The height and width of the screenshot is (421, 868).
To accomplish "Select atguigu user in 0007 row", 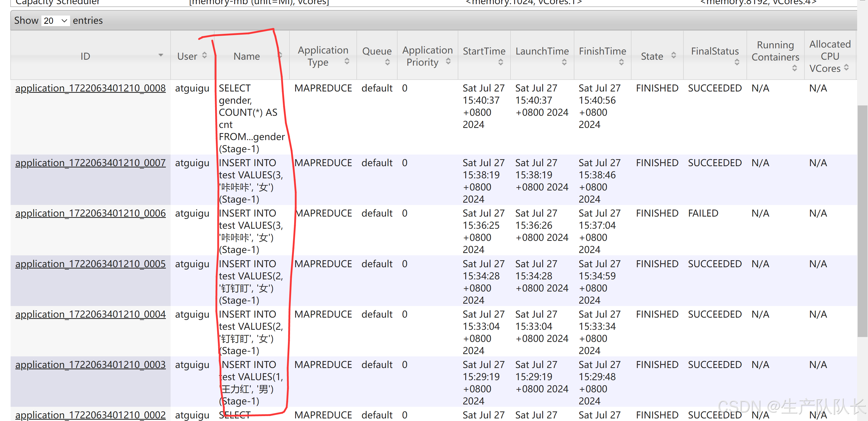I will (x=192, y=164).
